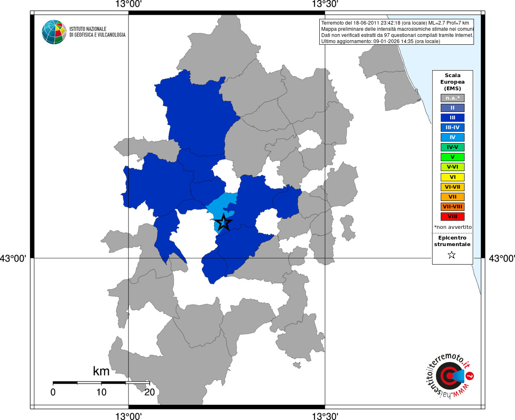Click the 'Dati non verificati' info line
Image resolution: width=515 pixels, height=420 pixels.
click(397, 35)
